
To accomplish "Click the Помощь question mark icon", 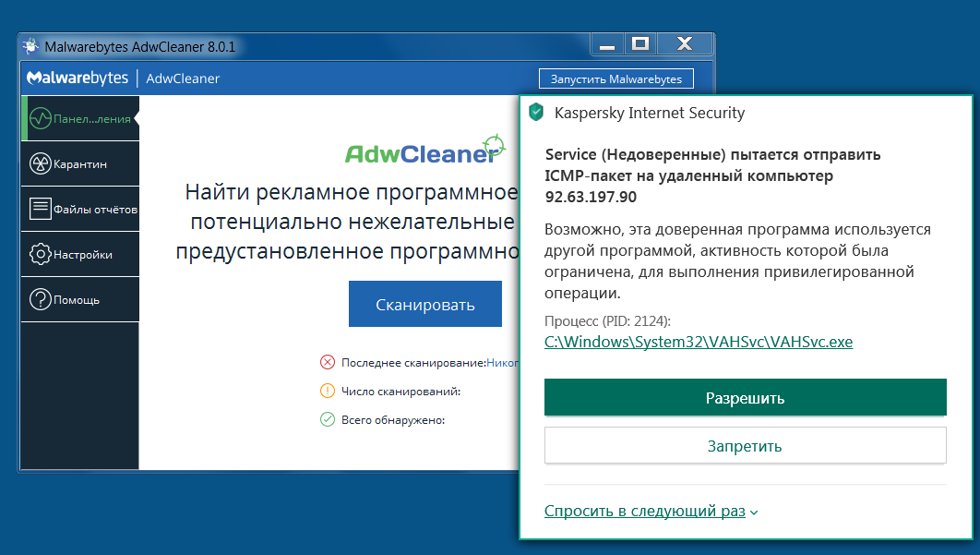I will pos(41,300).
